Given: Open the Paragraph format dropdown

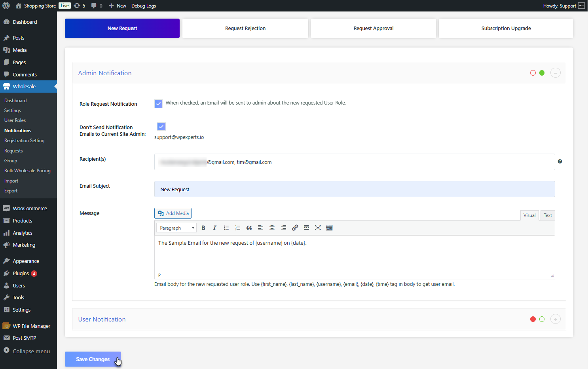Looking at the screenshot, I should pos(176,228).
